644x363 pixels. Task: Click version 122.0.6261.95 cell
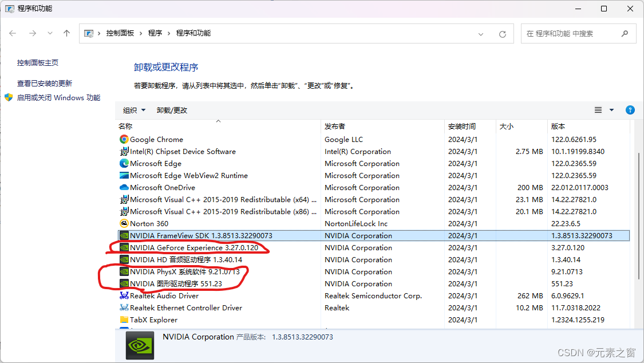(x=574, y=139)
